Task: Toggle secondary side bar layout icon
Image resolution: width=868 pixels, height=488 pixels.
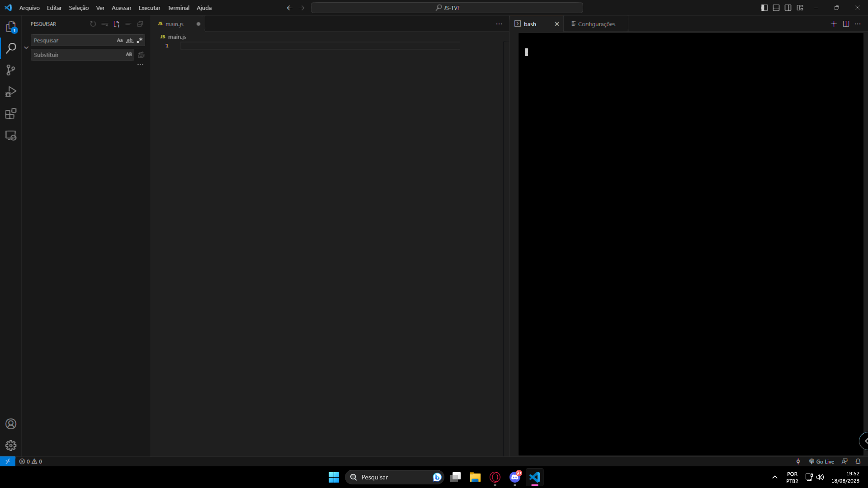Action: coord(788,8)
